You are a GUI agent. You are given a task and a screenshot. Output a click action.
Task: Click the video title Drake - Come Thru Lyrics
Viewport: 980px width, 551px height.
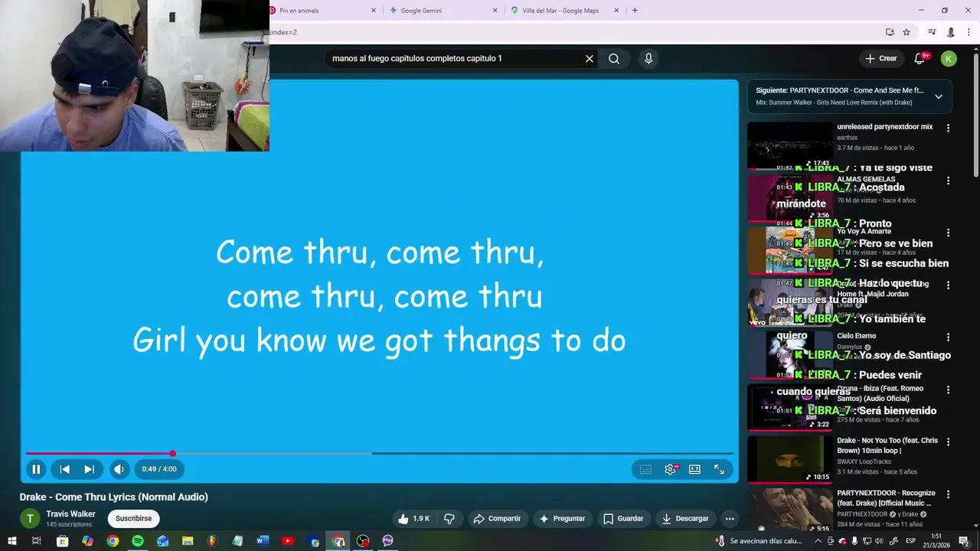pyautogui.click(x=114, y=497)
